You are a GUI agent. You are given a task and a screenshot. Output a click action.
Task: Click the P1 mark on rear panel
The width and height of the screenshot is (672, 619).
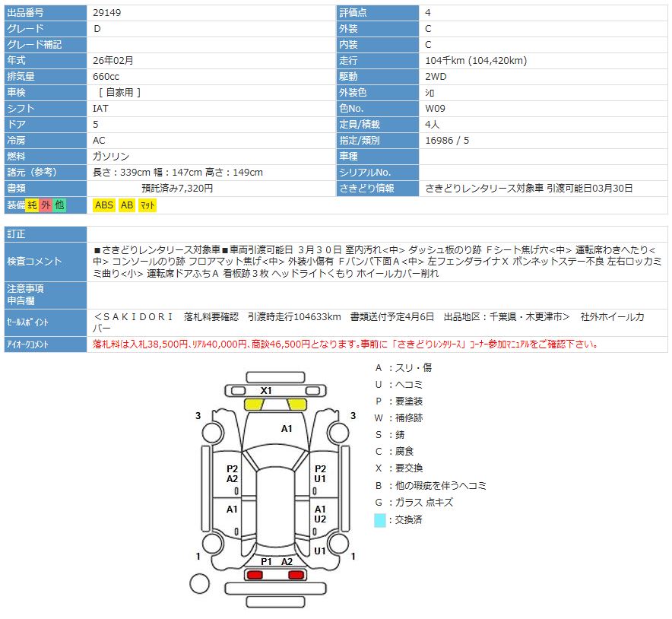(x=266, y=561)
